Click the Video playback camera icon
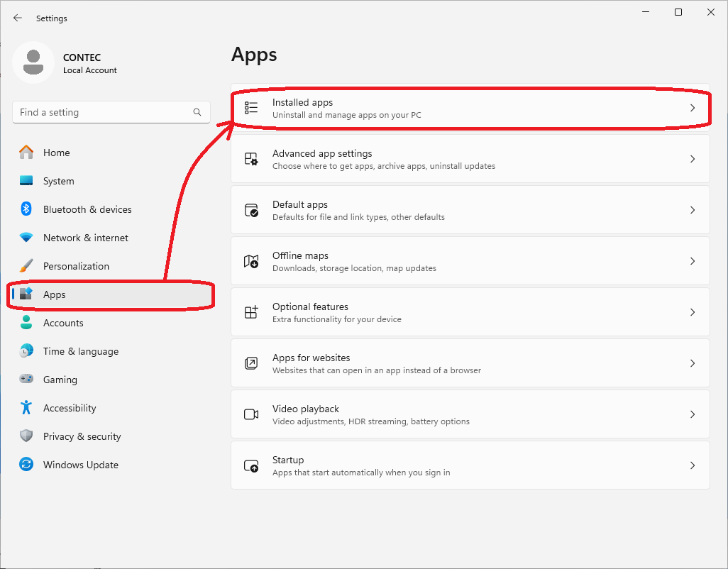This screenshot has height=569, width=728. click(251, 414)
